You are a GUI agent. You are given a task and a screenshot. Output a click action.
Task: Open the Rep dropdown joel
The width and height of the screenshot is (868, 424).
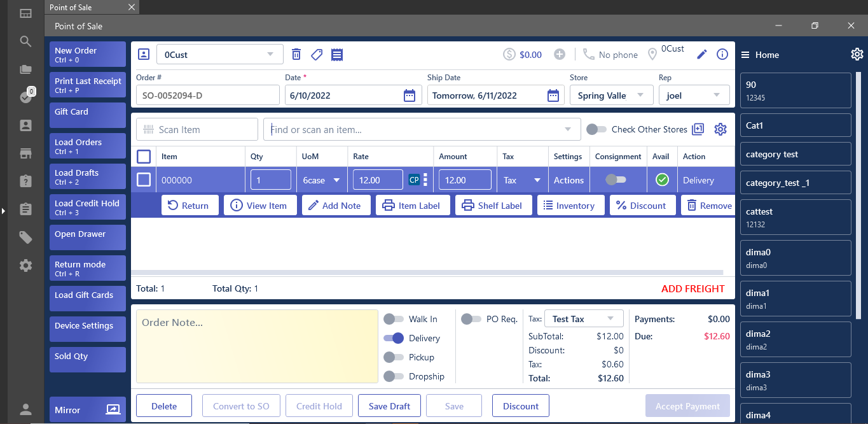click(694, 95)
